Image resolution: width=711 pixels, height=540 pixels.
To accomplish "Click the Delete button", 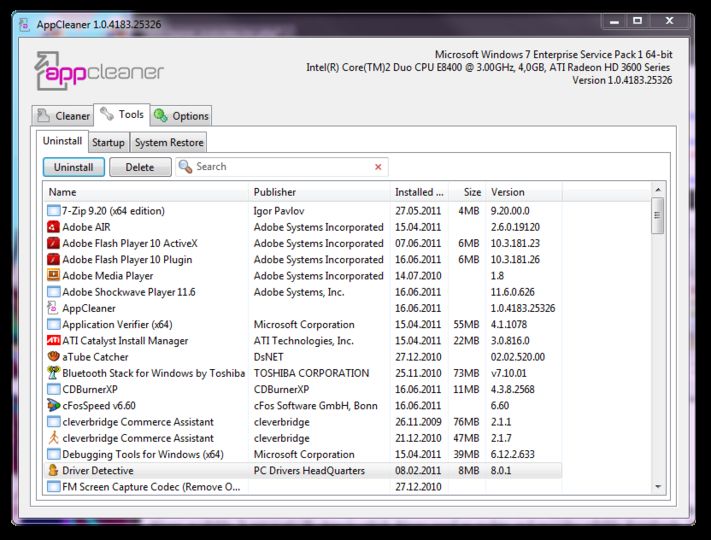I will 140,167.
